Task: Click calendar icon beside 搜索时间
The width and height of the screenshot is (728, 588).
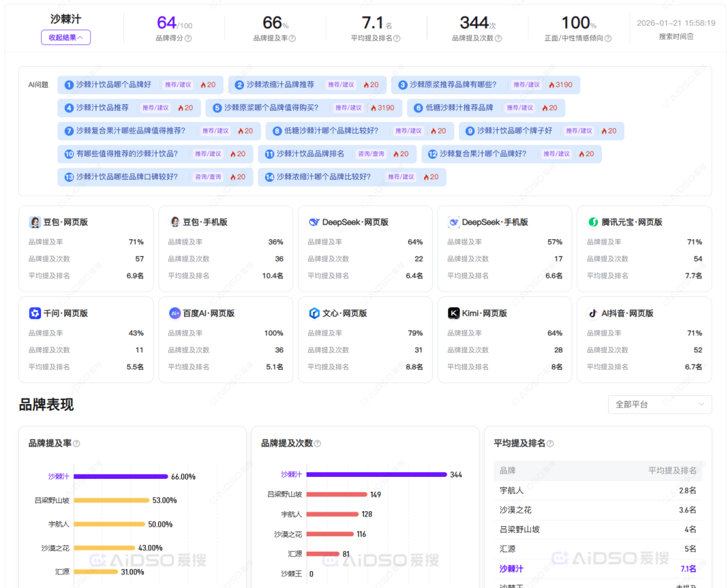Action: 690,36
